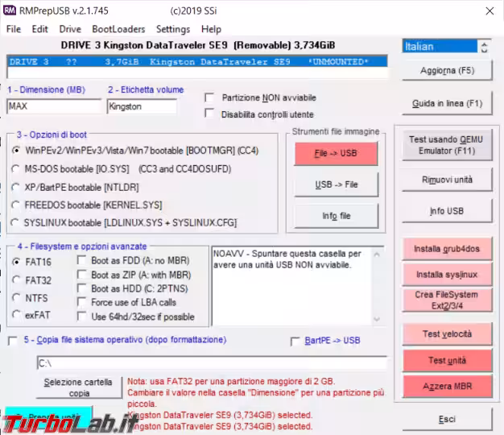Click scroll-up arrow in NOAVV help text box
This screenshot has height=435, width=504.
(x=377, y=255)
